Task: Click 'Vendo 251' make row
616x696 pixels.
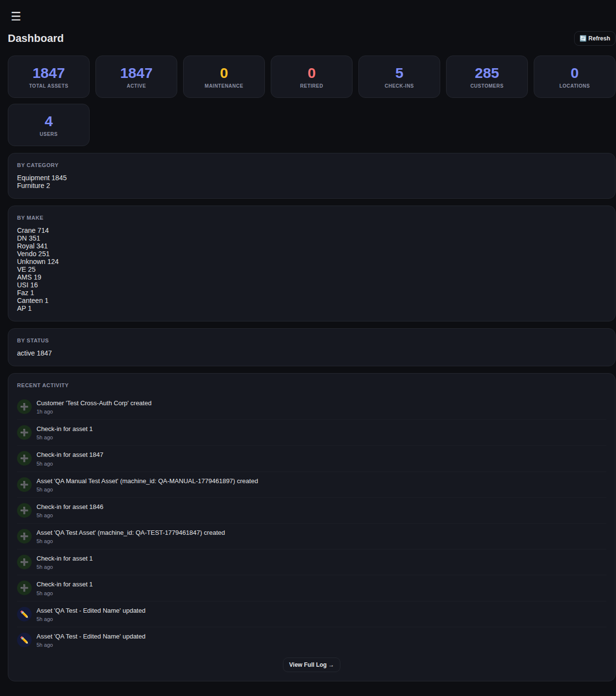Action: point(33,254)
